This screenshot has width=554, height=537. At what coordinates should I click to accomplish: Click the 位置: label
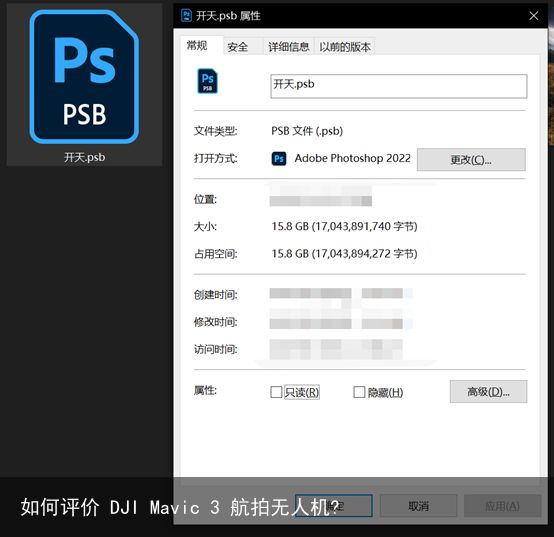tap(205, 199)
